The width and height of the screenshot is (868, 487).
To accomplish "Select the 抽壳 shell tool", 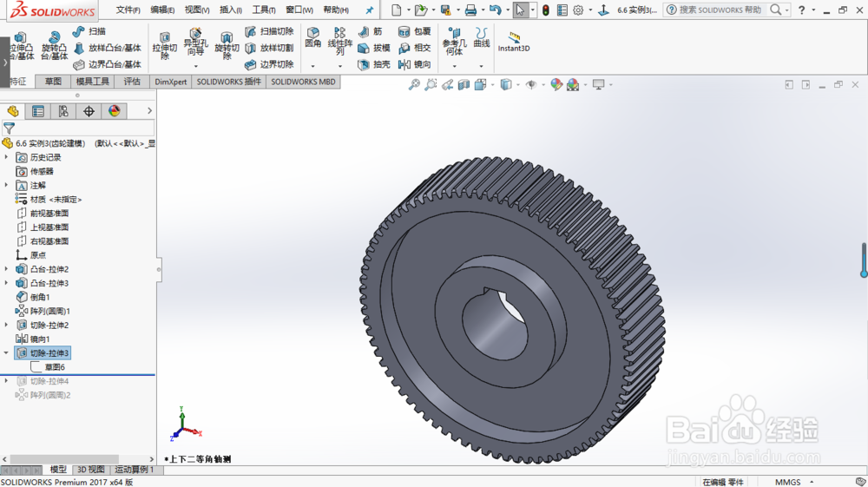I will coord(373,65).
